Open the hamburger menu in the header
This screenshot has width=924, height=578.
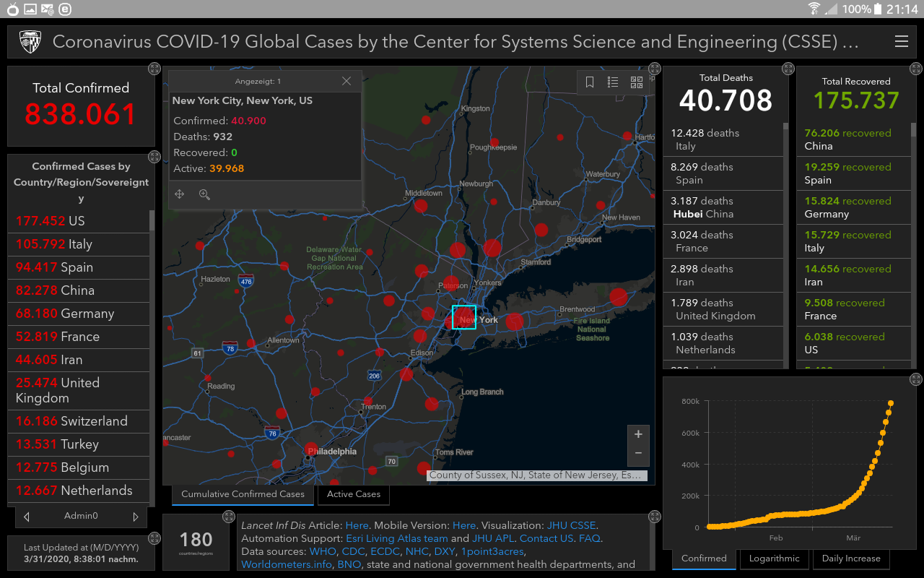click(901, 42)
